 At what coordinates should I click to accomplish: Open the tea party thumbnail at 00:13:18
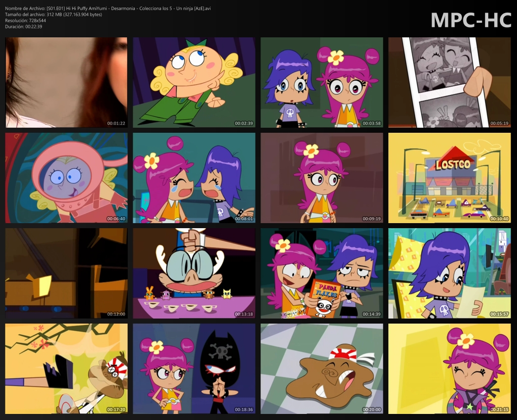(x=194, y=273)
